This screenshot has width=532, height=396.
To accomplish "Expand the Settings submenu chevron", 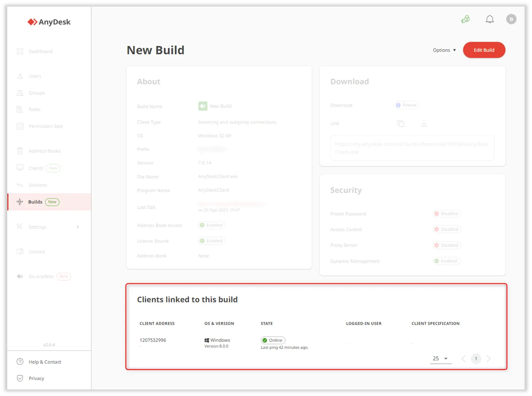I will pyautogui.click(x=78, y=227).
